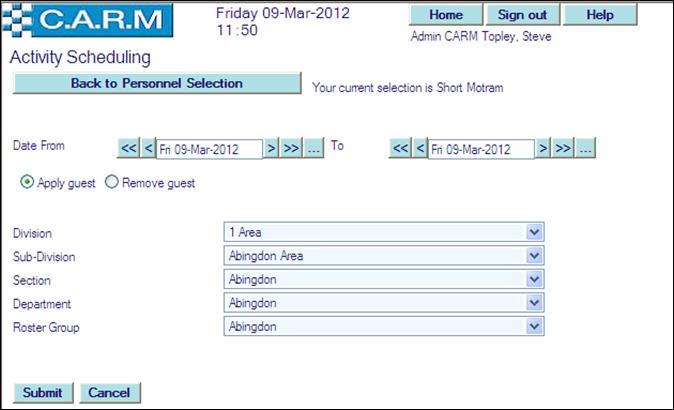
Task: Jump Date From far forward
Action: tap(290, 148)
